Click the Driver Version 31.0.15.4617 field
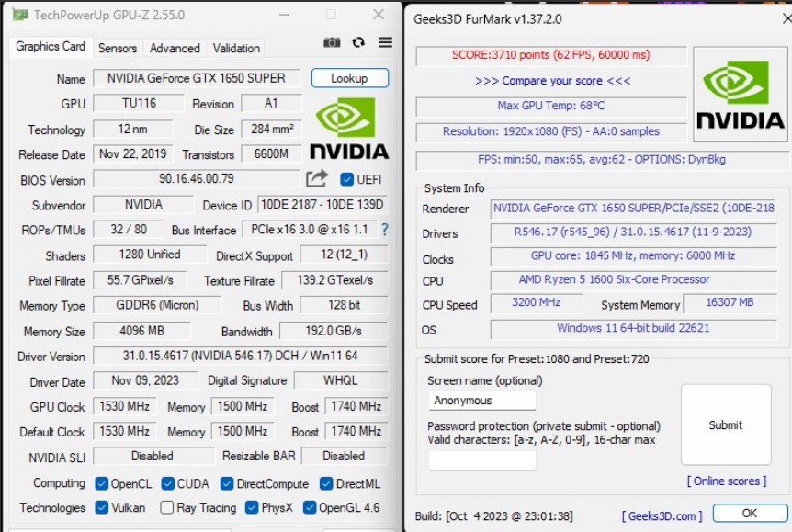 point(241,356)
